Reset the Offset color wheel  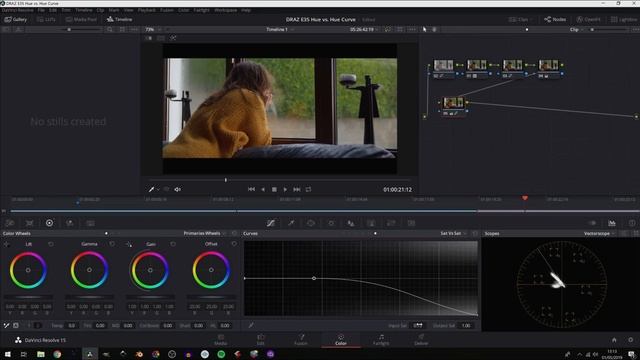point(234,244)
